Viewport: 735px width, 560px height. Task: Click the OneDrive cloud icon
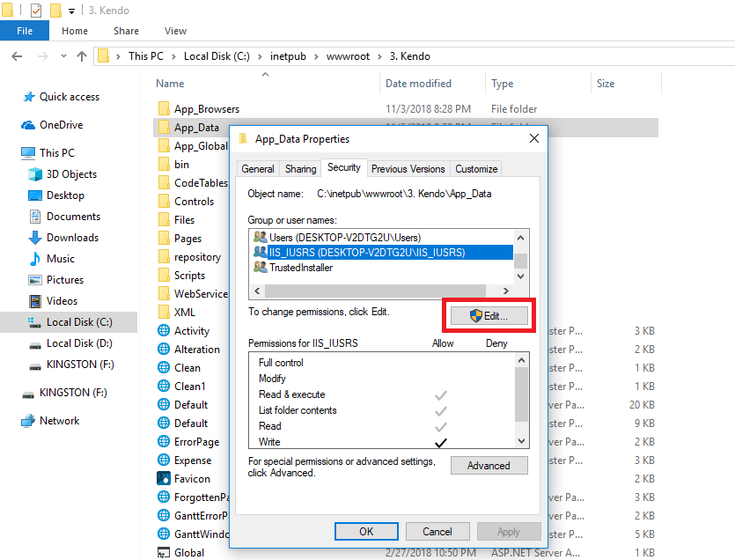(28, 125)
